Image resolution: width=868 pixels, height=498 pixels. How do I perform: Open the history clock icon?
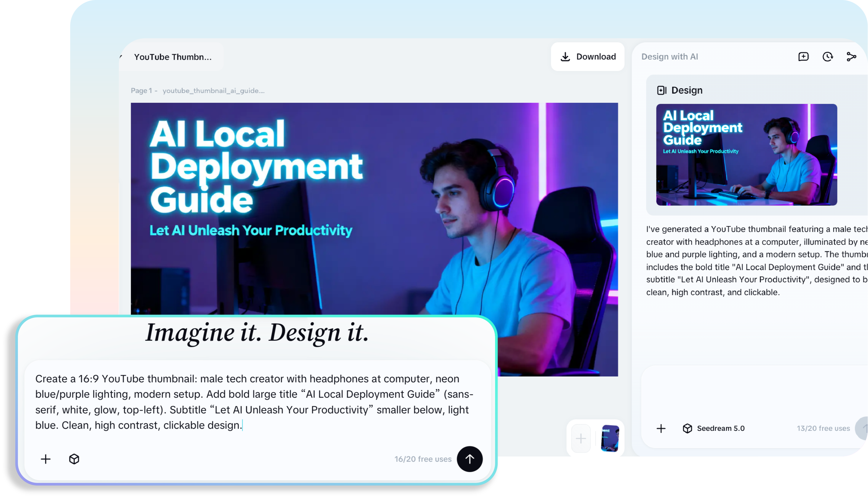[827, 56]
